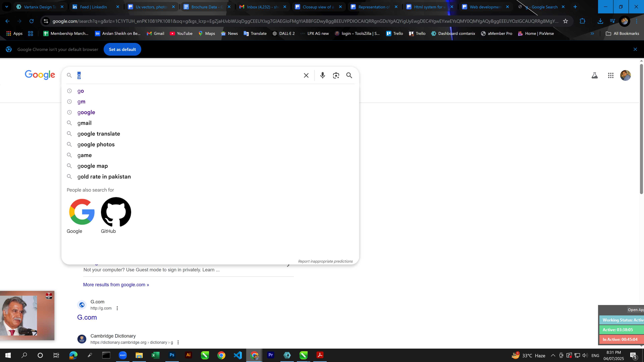Open more options for G.com result

click(117, 308)
